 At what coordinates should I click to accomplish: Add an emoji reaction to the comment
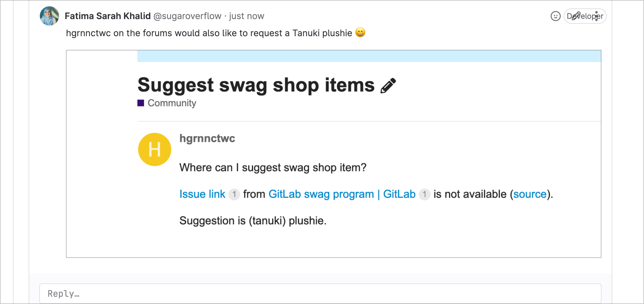[555, 16]
